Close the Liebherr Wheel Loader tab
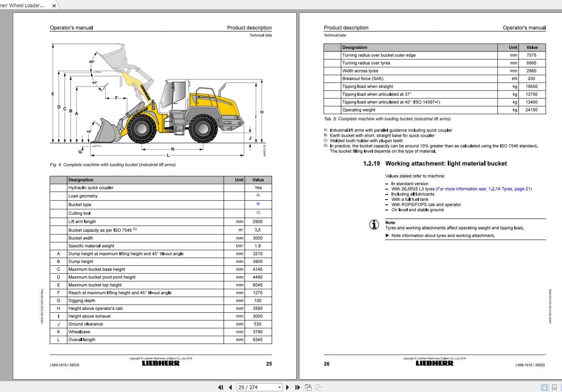 (54, 6)
